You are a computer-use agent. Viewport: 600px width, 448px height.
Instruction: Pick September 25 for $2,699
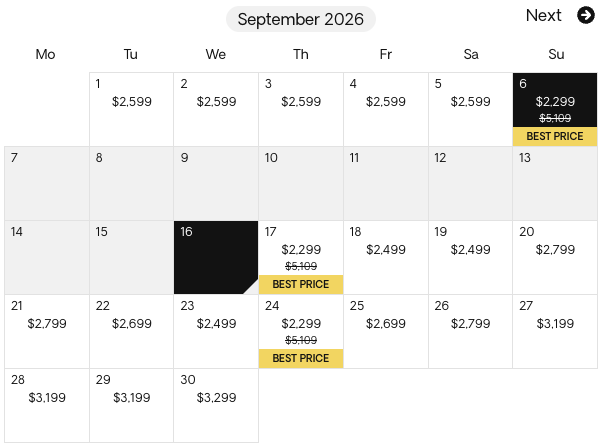click(385, 331)
